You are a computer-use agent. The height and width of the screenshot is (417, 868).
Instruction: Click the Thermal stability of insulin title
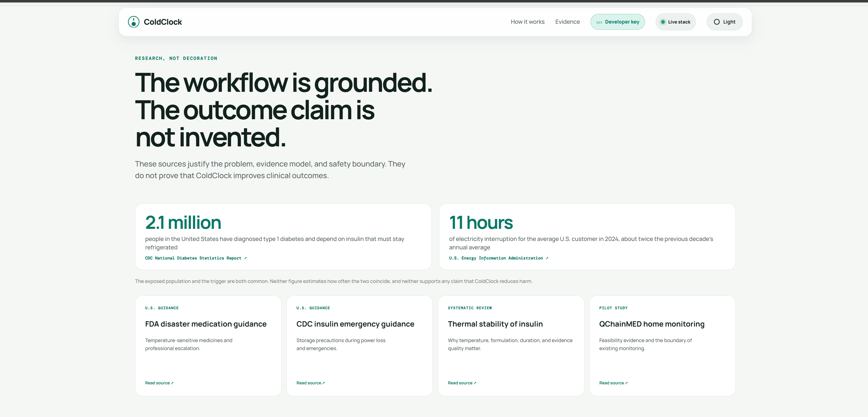click(x=495, y=324)
